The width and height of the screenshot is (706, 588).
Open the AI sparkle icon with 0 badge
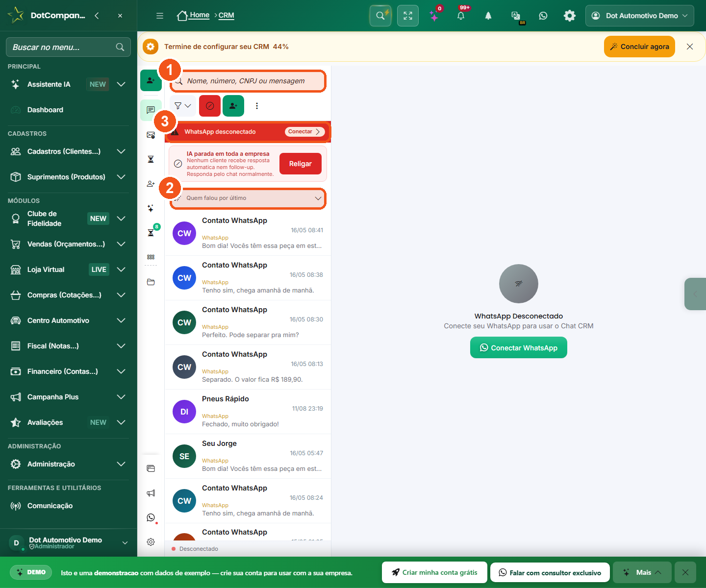point(434,16)
